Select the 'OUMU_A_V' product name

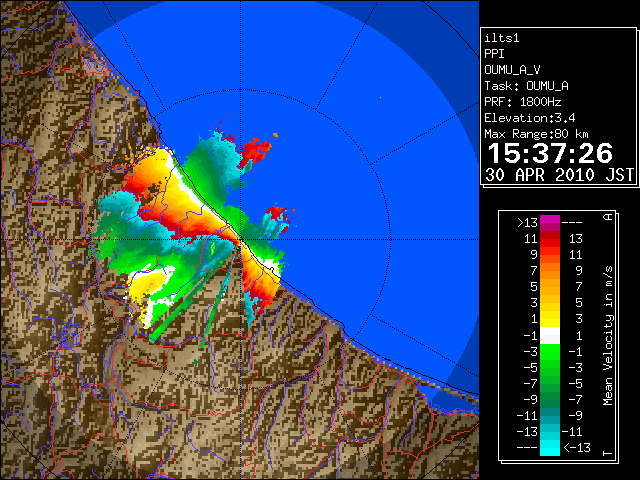[x=512, y=70]
